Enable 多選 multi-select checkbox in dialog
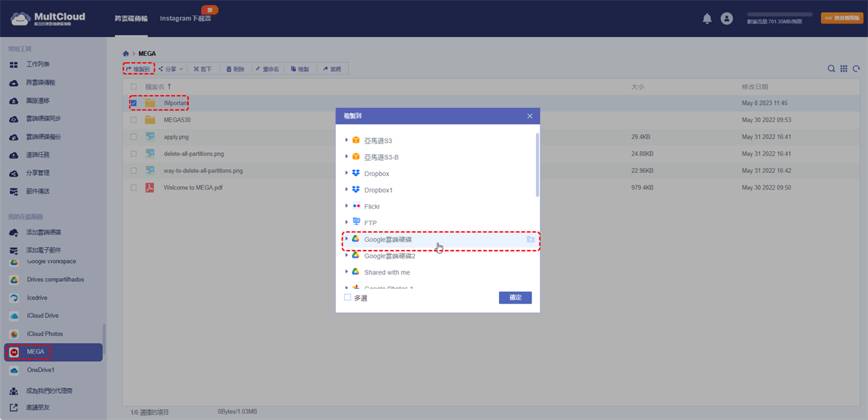868x420 pixels. (x=347, y=298)
